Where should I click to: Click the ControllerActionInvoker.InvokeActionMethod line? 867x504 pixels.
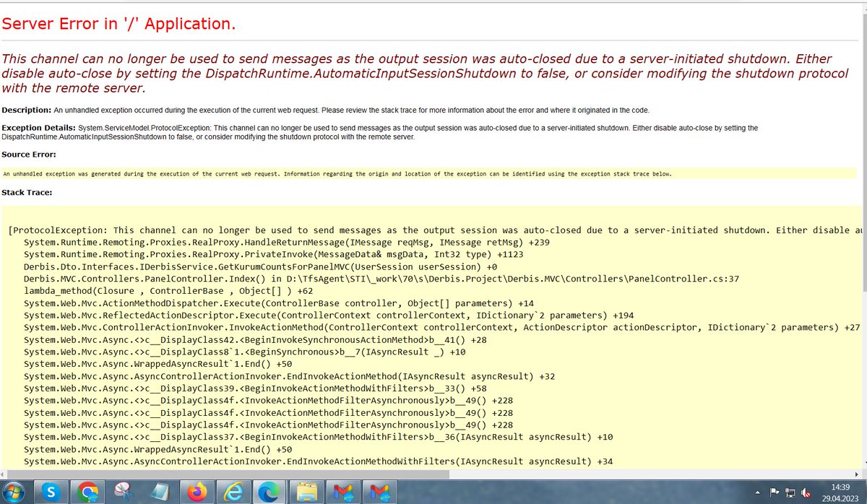441,328
